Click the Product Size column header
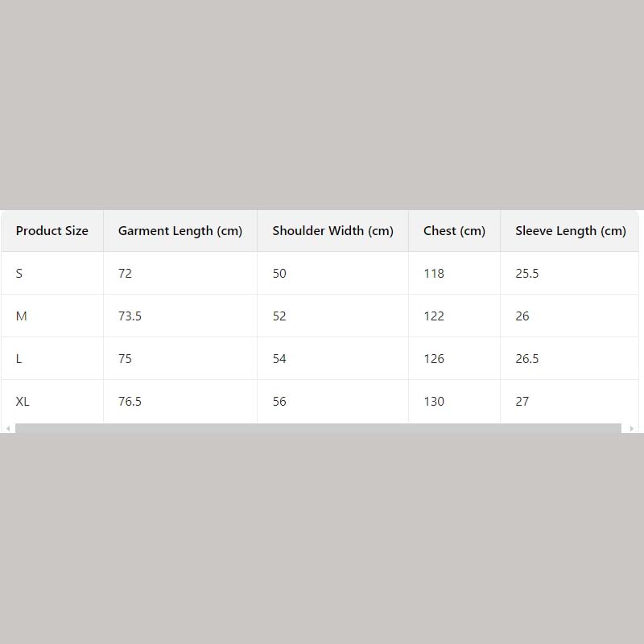Image resolution: width=644 pixels, height=644 pixels. [x=52, y=231]
